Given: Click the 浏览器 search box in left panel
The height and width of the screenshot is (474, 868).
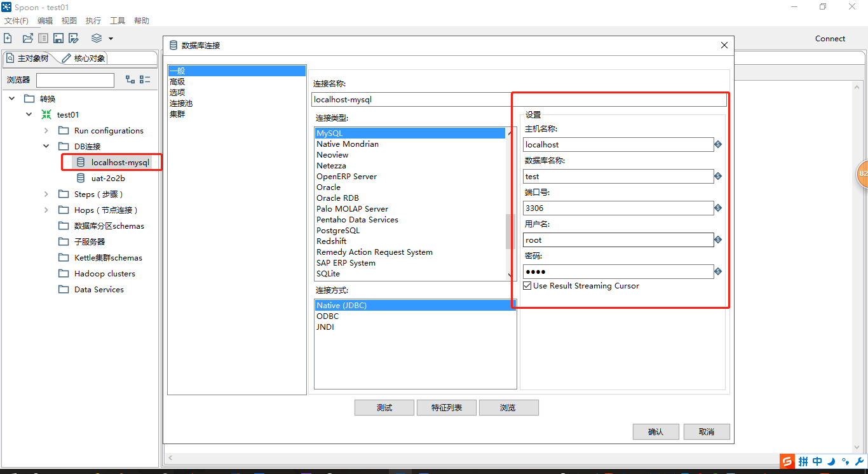Looking at the screenshot, I should click(75, 80).
